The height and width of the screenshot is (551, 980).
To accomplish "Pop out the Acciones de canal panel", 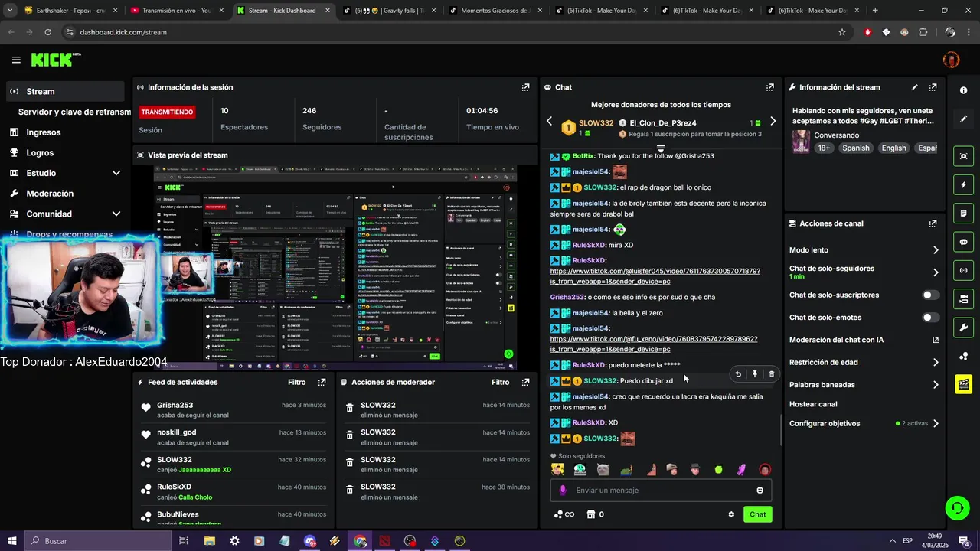I will 933,223.
